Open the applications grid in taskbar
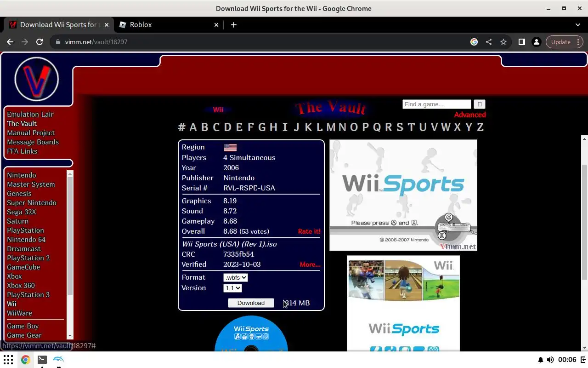The width and height of the screenshot is (588, 368). [x=8, y=360]
